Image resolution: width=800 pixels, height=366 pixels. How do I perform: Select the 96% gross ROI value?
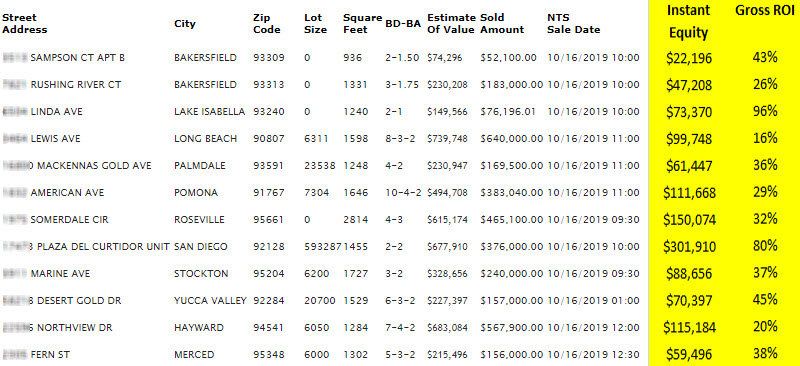point(765,111)
